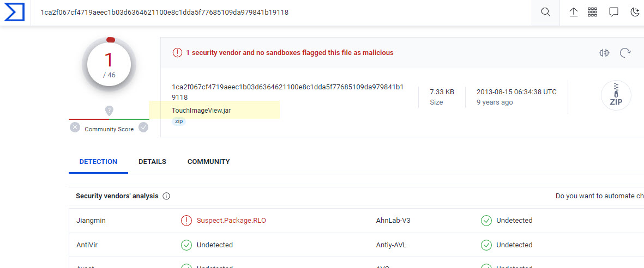Screen dimensions: 644x268
Task: Click the ZIP file type icon
Action: (616, 95)
